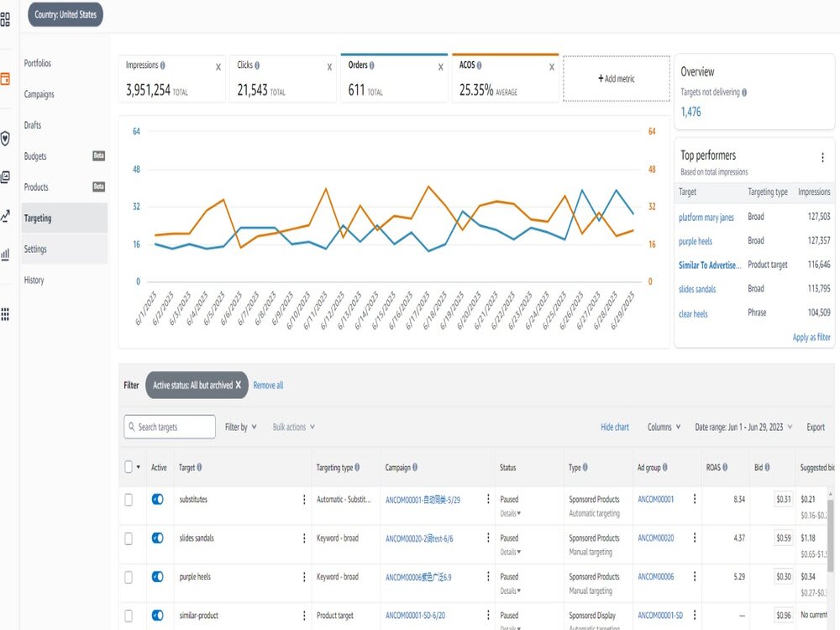Click the creative assets image icon
The image size is (840, 630).
pos(5,176)
